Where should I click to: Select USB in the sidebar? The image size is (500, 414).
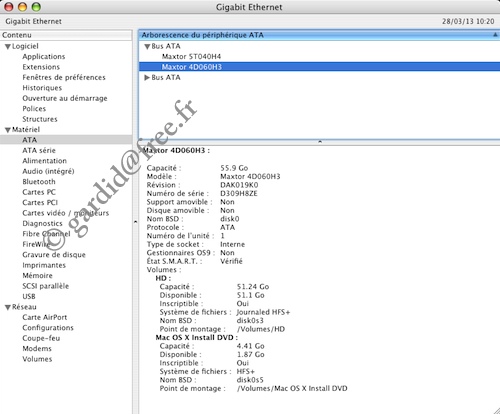(29, 296)
